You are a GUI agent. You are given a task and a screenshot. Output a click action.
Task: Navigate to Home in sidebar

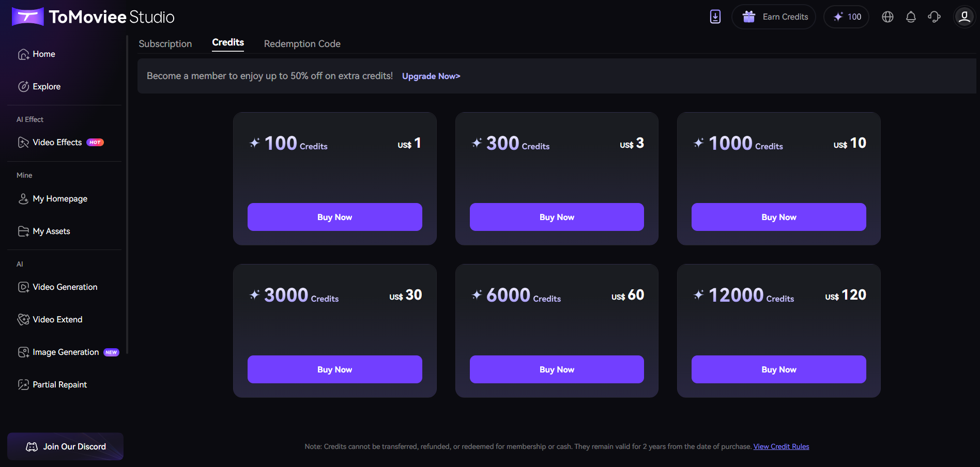pos(43,54)
